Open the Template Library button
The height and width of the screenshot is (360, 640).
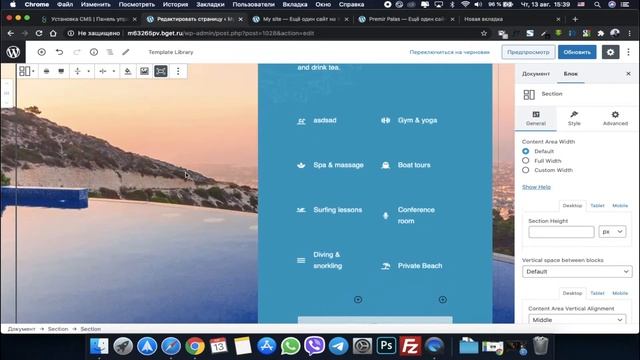tap(171, 52)
